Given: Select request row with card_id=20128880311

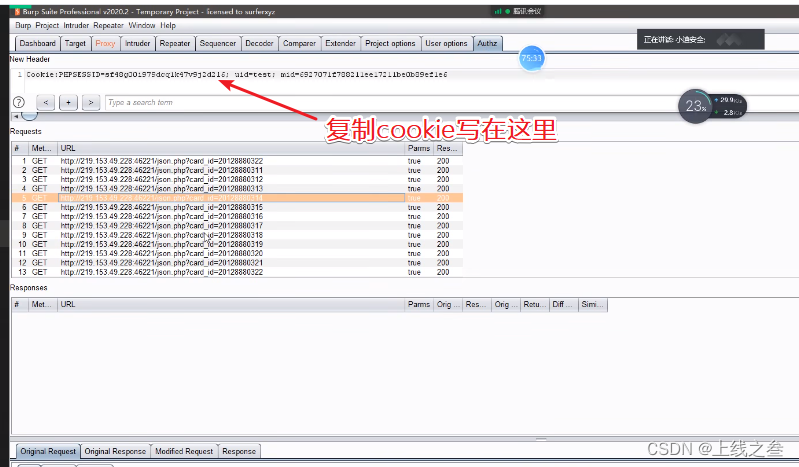Looking at the screenshot, I should point(237,170).
